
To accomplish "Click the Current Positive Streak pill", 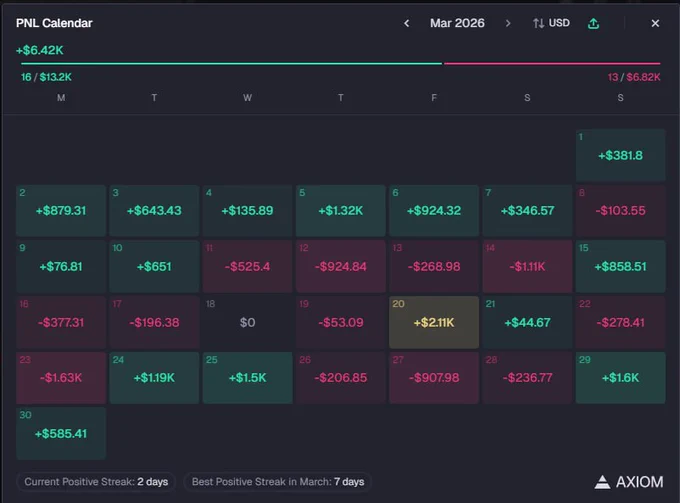I will 96,482.
